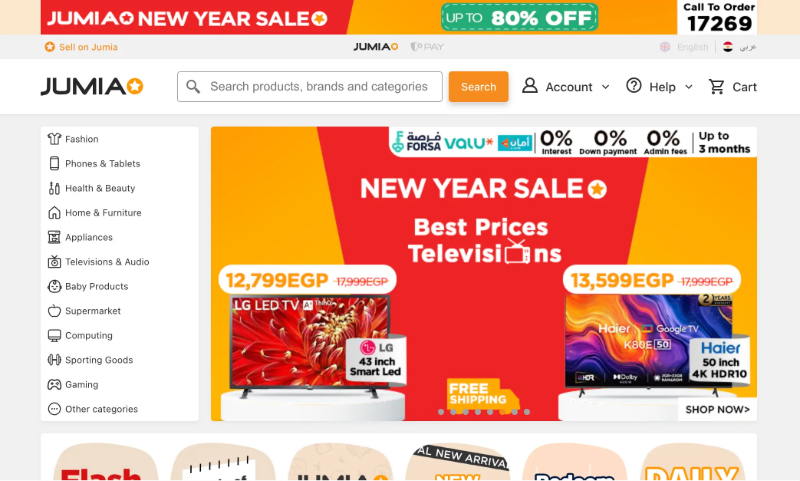Select English language option

(684, 47)
